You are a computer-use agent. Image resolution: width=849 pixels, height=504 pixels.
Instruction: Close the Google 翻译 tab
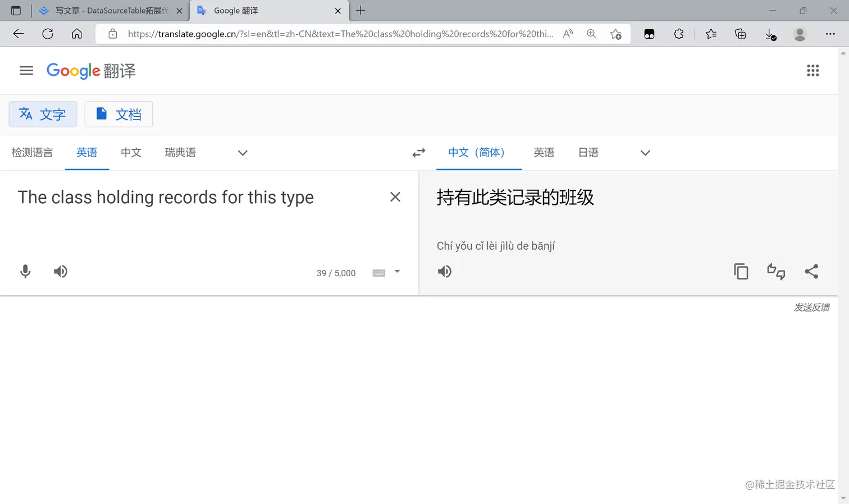(337, 11)
